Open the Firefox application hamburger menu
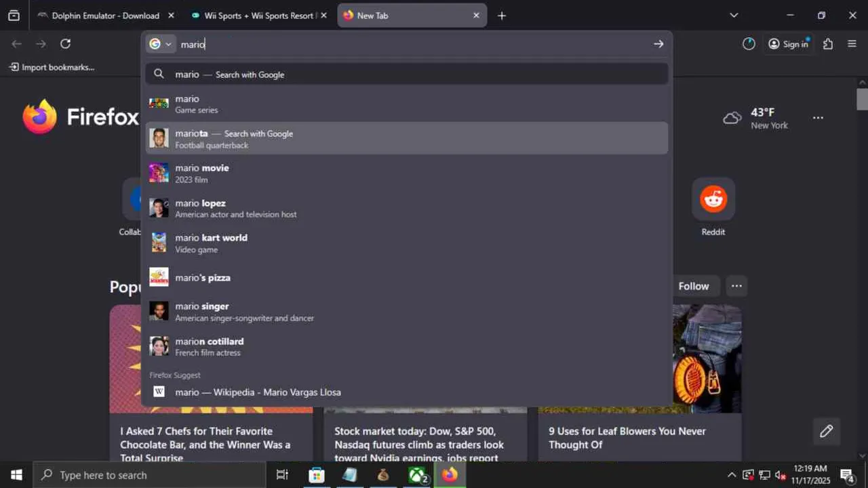 pyautogui.click(x=852, y=44)
